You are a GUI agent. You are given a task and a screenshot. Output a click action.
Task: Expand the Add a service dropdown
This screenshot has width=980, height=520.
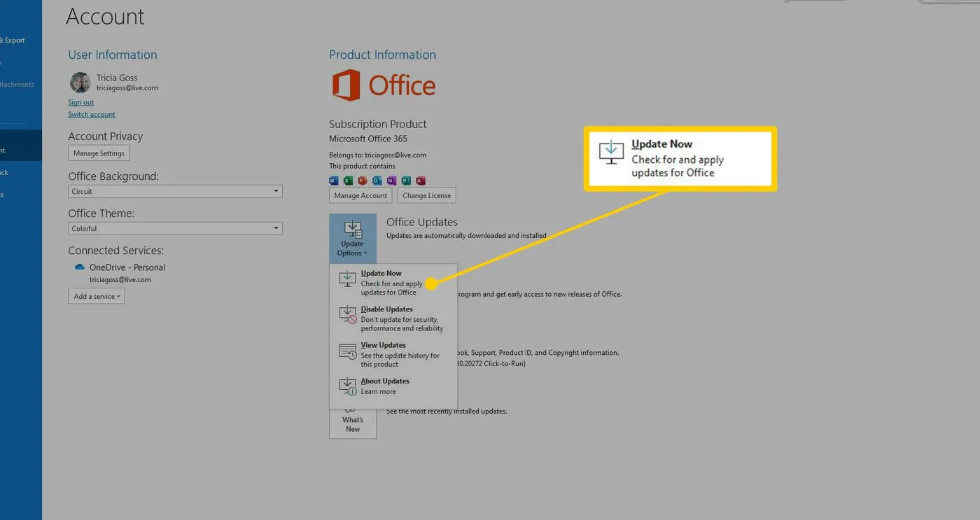click(96, 296)
